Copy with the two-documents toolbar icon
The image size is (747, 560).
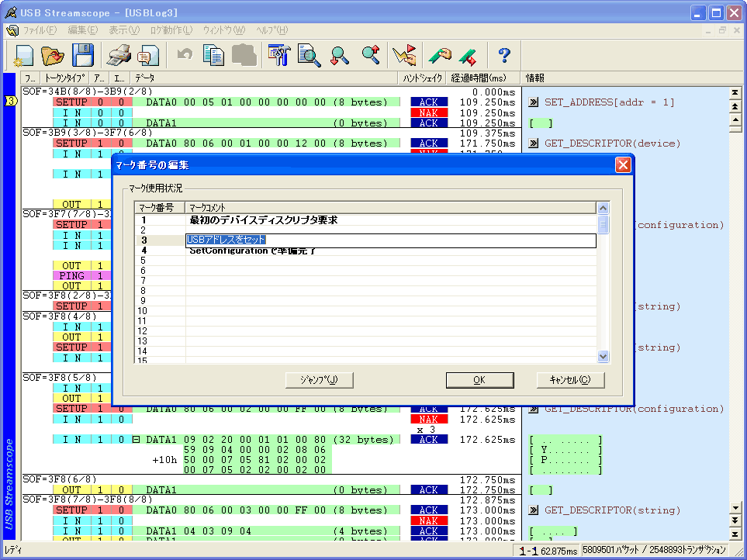[213, 55]
